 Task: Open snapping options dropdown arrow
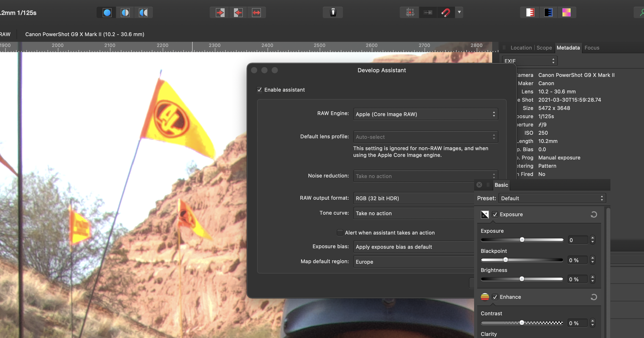(x=459, y=12)
